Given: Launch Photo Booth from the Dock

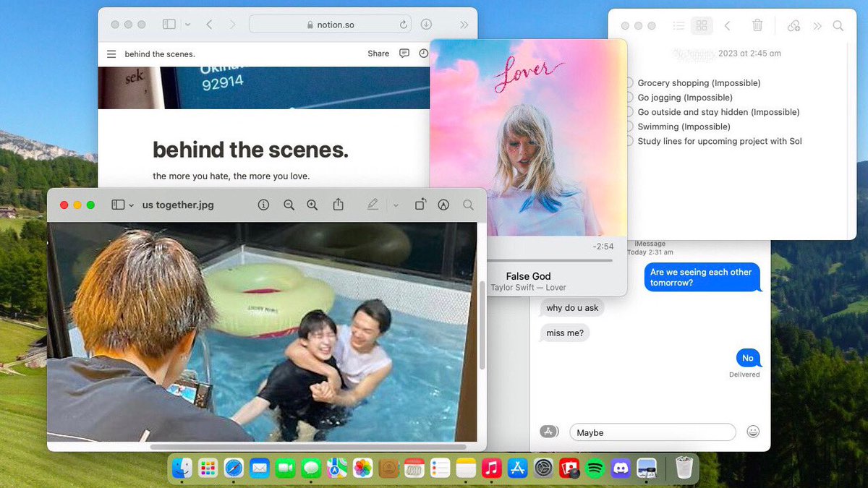Looking at the screenshot, I should pyautogui.click(x=569, y=468).
